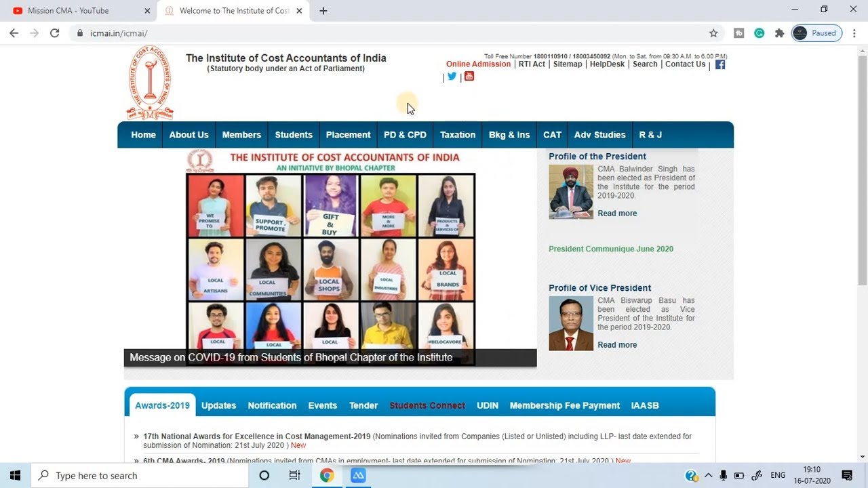
Task: Open the Students Connect tab
Action: [427, 405]
